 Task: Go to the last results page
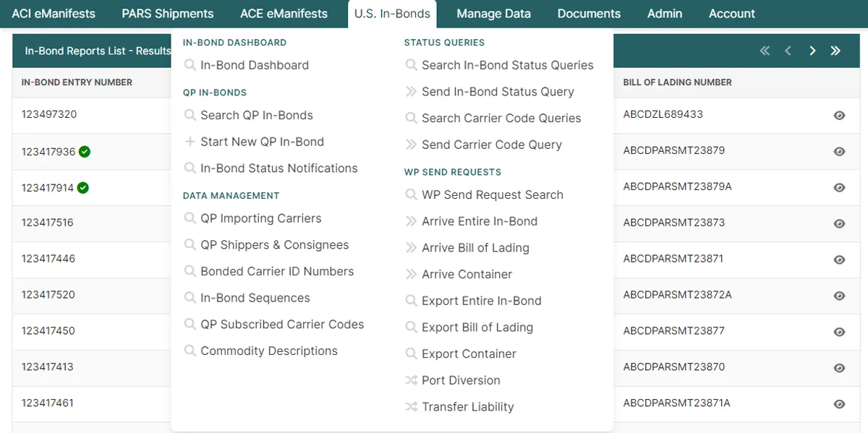tap(835, 51)
